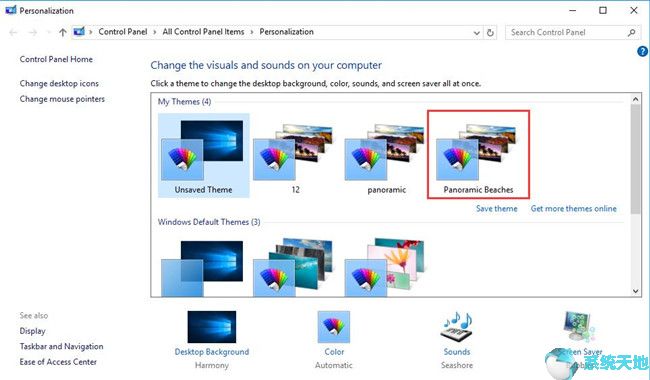Open Taskbar and Navigation link
The width and height of the screenshot is (650, 380).
click(61, 346)
